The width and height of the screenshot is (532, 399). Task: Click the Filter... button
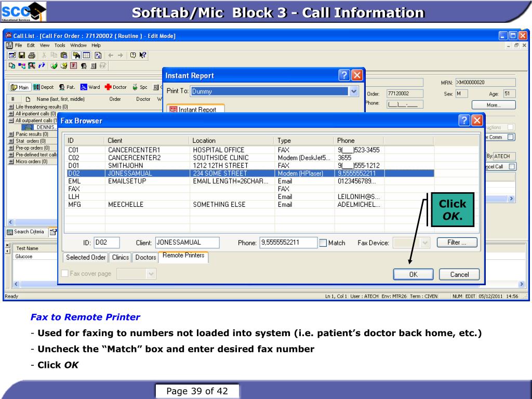tap(457, 242)
